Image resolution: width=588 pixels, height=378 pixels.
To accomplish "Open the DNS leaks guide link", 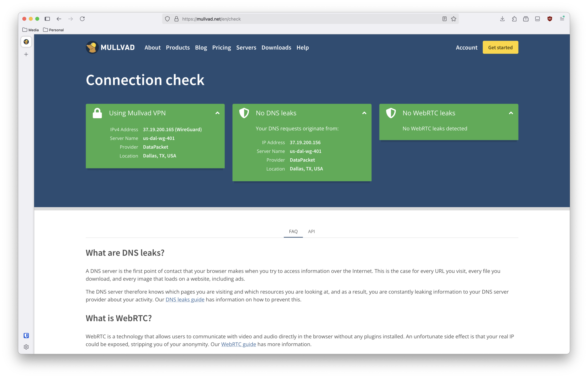I will click(185, 300).
